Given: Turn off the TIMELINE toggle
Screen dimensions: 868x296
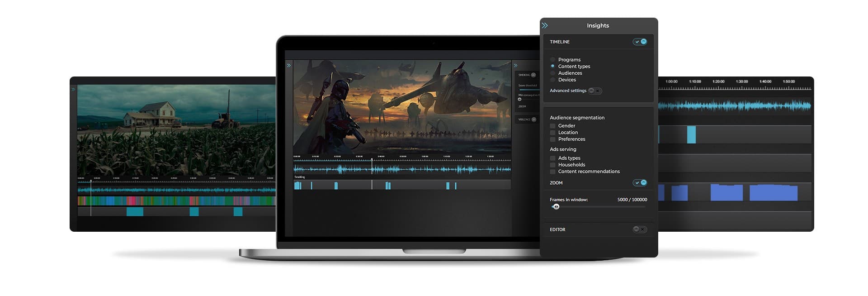Looking at the screenshot, I should [640, 42].
